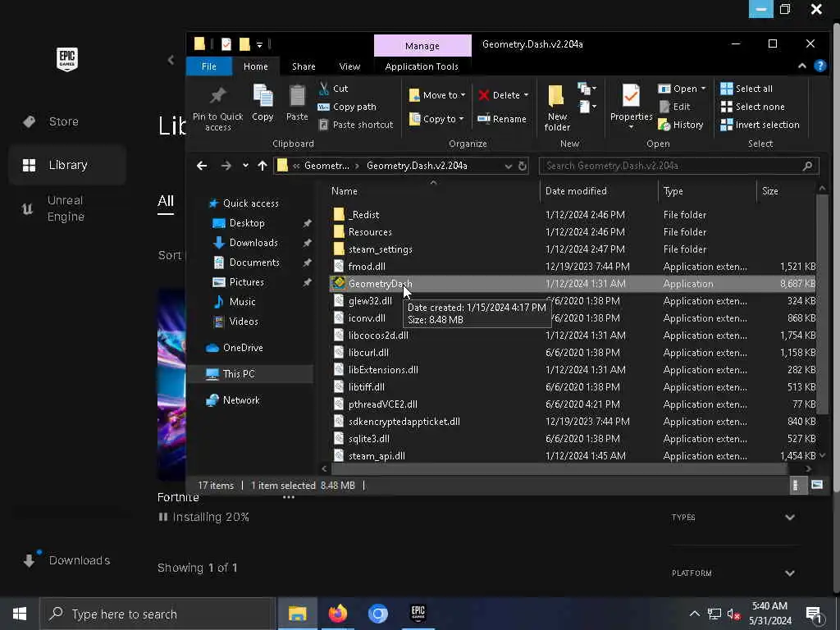Open the Move to dropdown
This screenshot has height=630, width=840.
[437, 95]
